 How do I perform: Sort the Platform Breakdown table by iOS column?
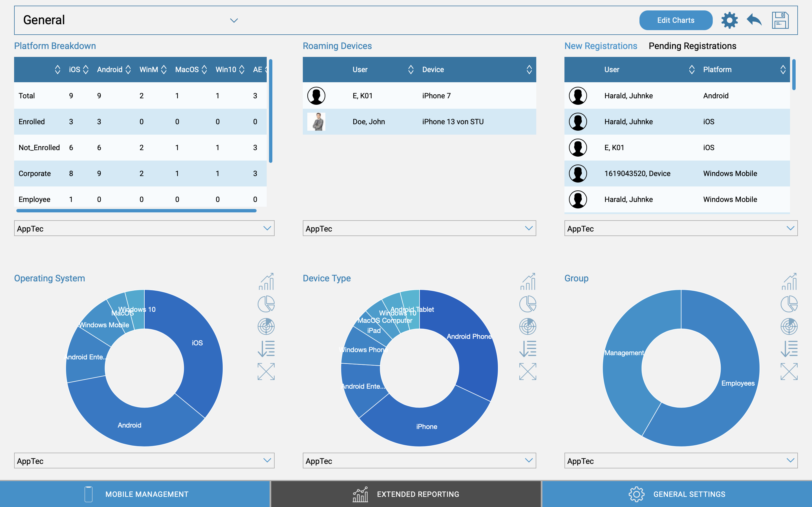click(x=86, y=69)
